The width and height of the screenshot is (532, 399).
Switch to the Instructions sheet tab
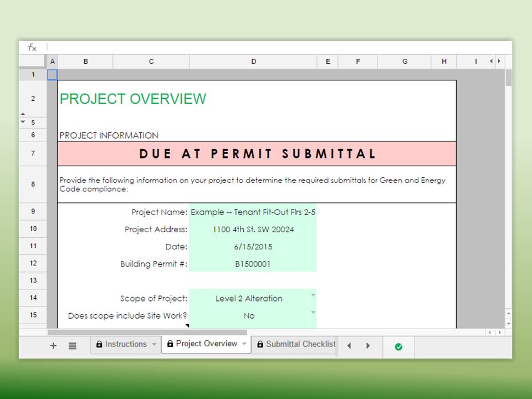tap(126, 344)
